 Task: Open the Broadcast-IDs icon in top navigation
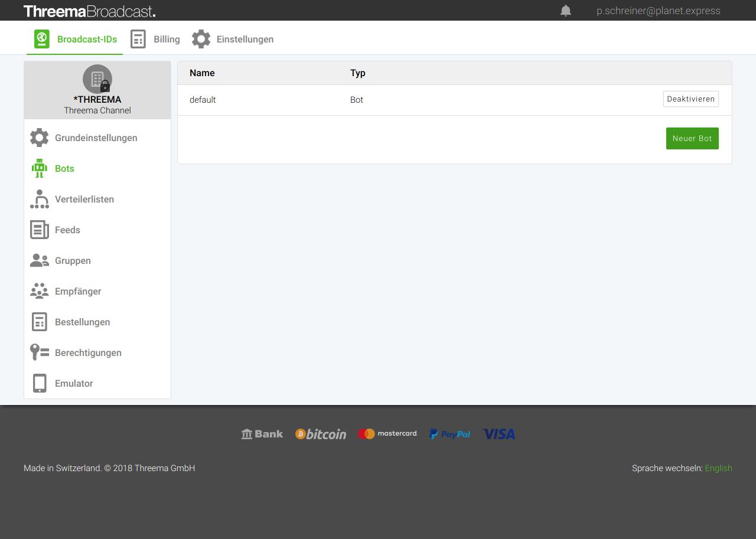click(x=42, y=39)
